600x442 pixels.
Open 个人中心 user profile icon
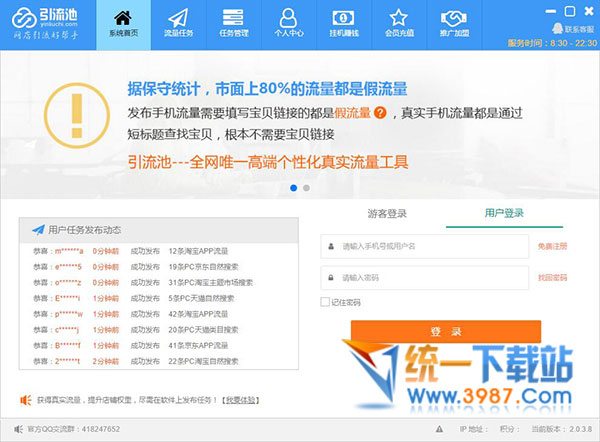pyautogui.click(x=288, y=18)
